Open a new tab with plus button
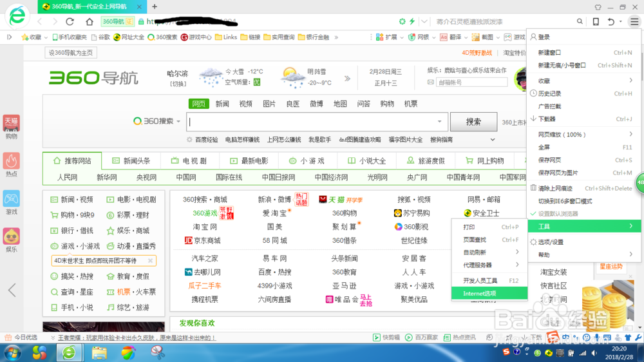The height and width of the screenshot is (362, 644). pos(155,6)
